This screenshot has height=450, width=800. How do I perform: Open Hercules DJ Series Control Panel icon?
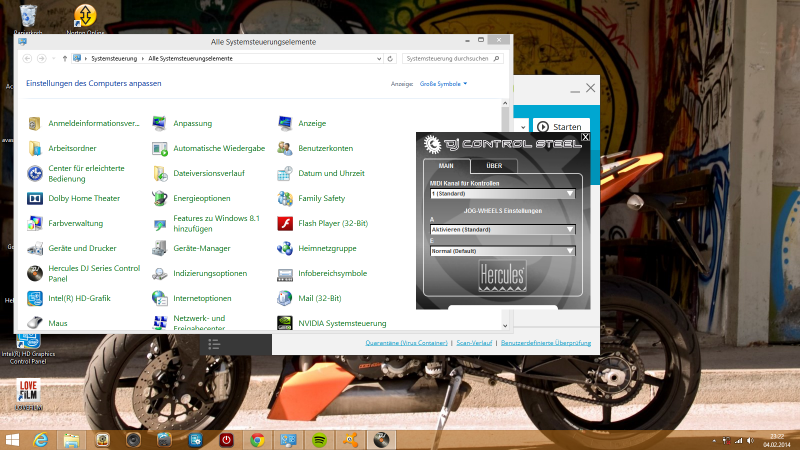tap(35, 273)
